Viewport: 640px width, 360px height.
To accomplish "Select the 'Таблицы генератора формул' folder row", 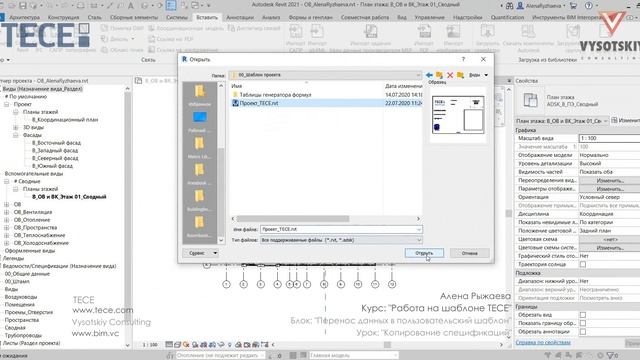I will [x=326, y=95].
